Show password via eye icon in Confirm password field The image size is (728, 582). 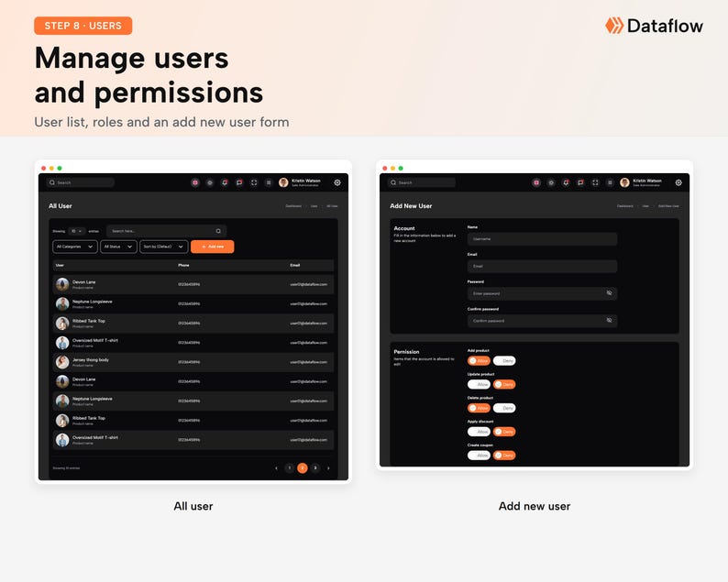[609, 320]
